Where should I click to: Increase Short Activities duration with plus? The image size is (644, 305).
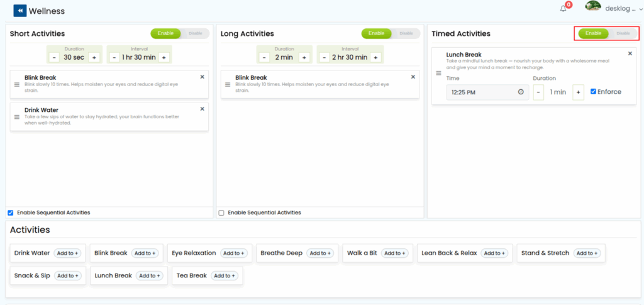click(94, 57)
